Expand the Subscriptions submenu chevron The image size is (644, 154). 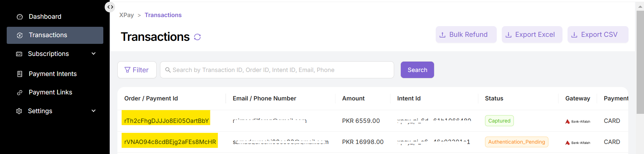click(x=94, y=54)
